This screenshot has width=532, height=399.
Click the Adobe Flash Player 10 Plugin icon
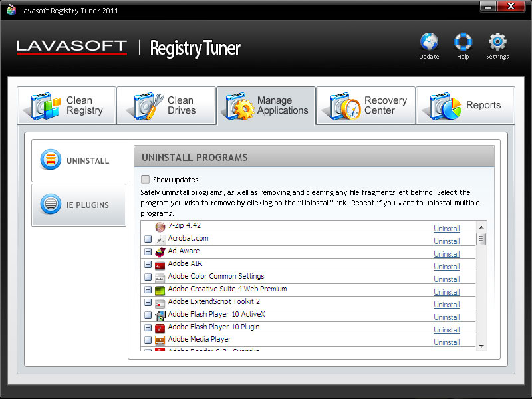[160, 328]
